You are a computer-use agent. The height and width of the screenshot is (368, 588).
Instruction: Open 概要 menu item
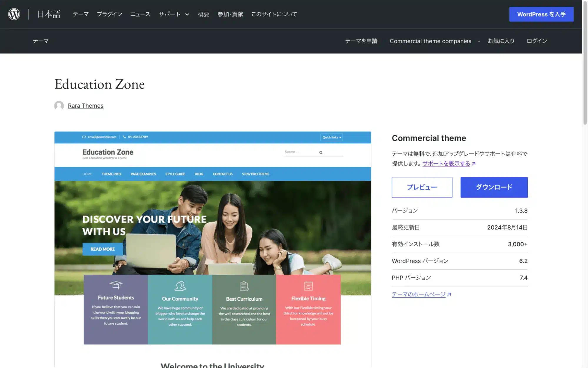click(204, 14)
